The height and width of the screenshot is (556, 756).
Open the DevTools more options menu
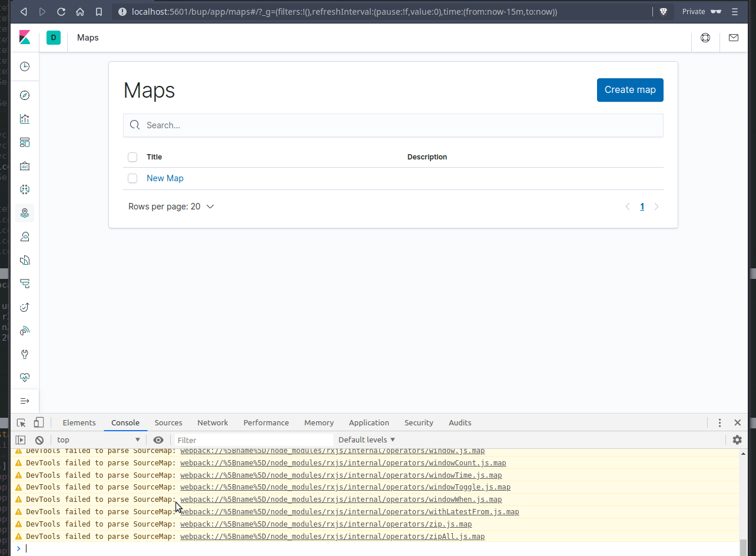tap(719, 422)
